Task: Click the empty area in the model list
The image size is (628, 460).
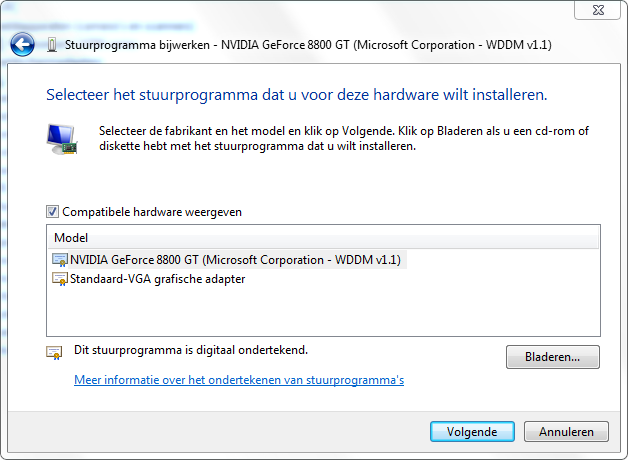Action: pyautogui.click(x=323, y=312)
